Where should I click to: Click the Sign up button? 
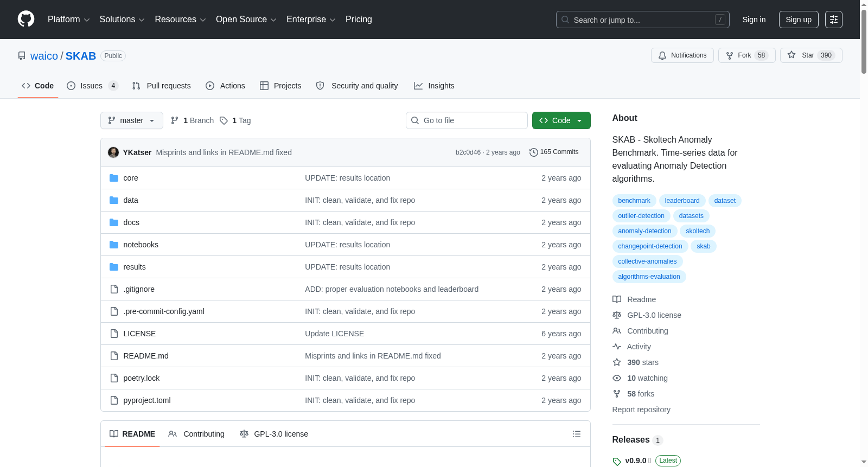pos(799,20)
